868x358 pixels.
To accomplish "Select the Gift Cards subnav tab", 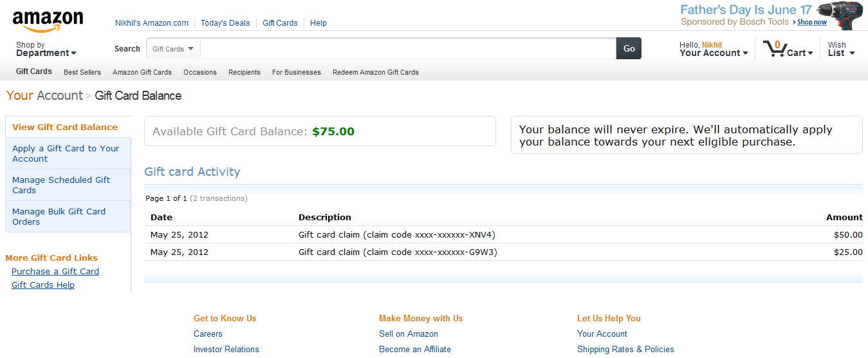I will point(34,71).
